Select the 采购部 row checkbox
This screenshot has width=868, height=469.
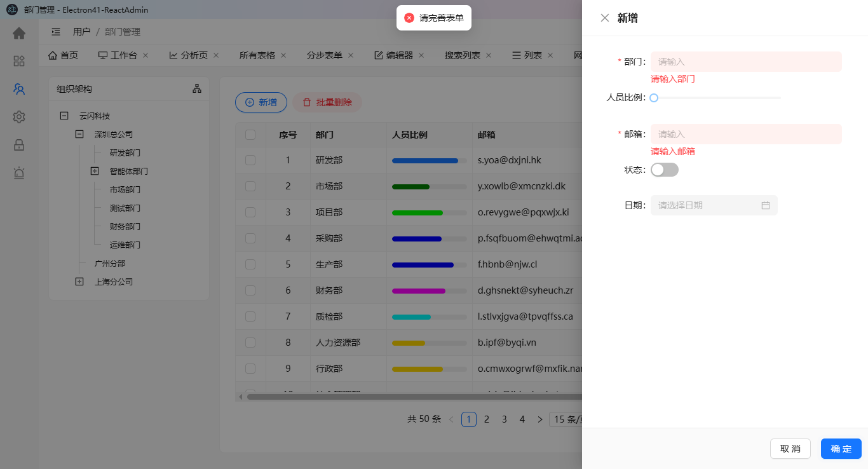tap(250, 238)
